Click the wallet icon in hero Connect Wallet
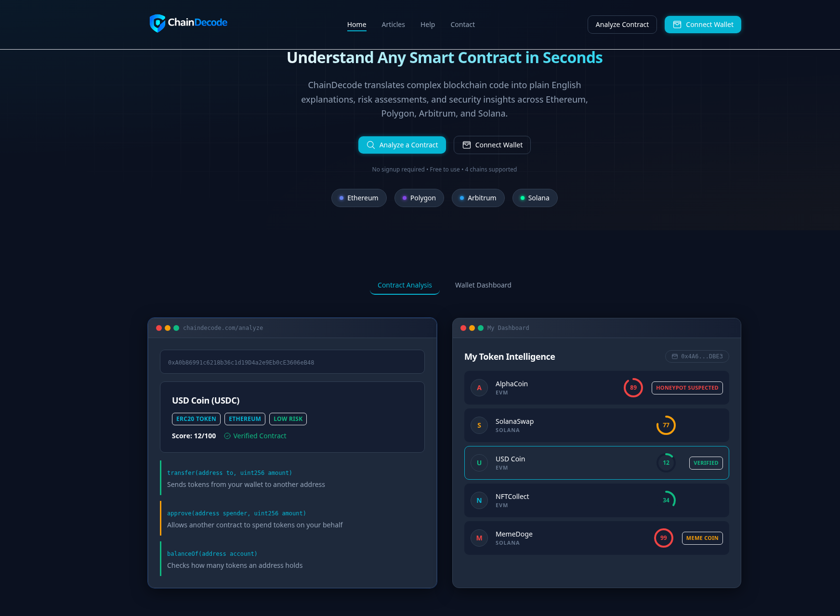Screen dimensions: 840x616 click(467, 145)
